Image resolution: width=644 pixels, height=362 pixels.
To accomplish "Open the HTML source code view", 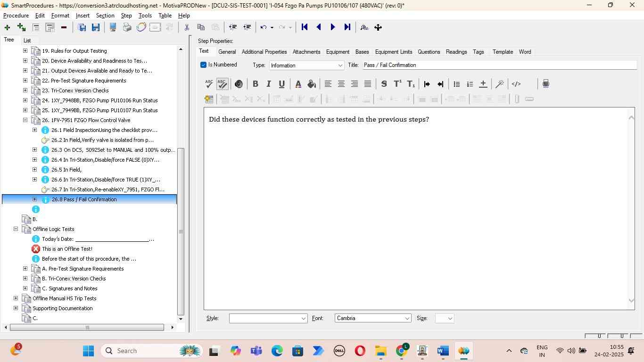I will tap(516, 84).
